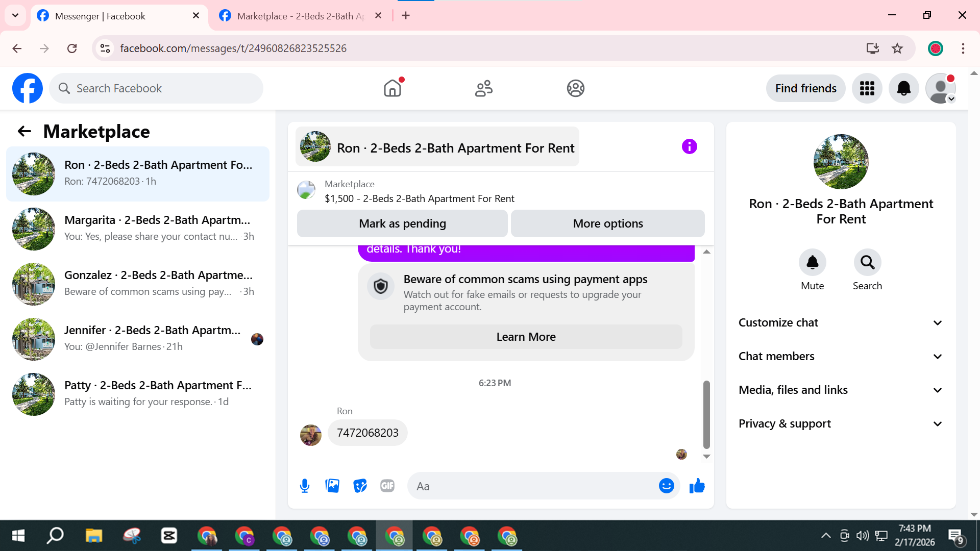
Task: Send a thumbs-up like
Action: tap(697, 486)
